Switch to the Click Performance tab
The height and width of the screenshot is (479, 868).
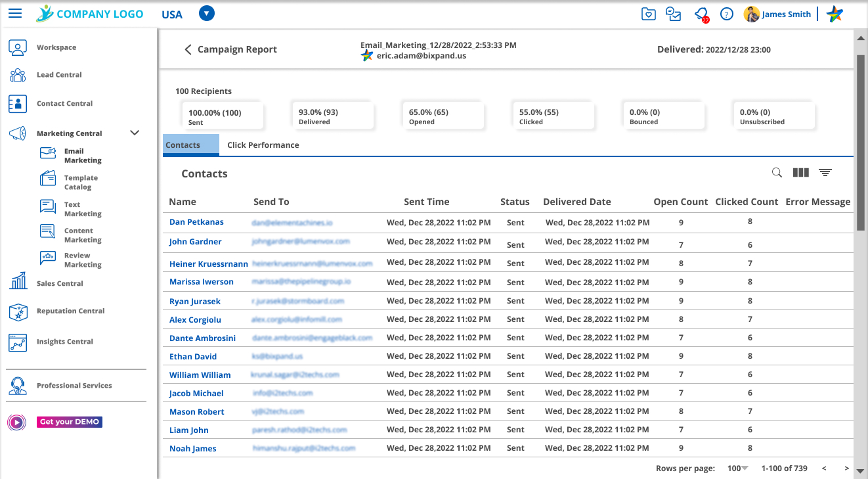pos(263,145)
